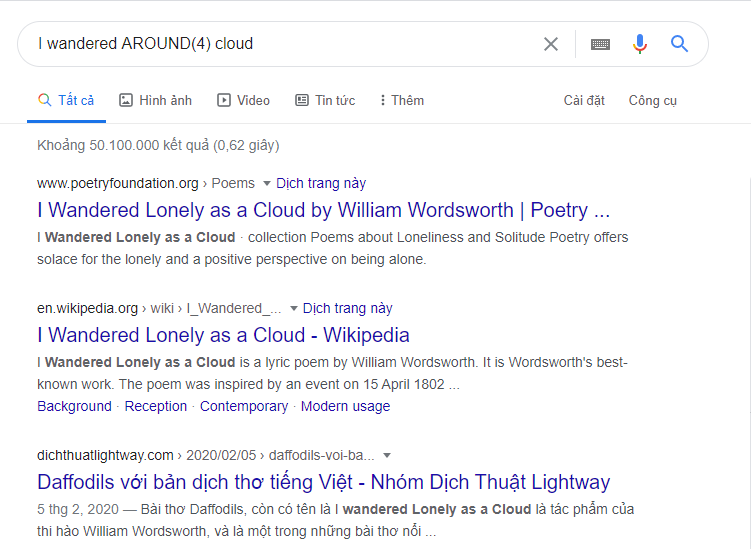Open Cài đặt settings menu
The height and width of the screenshot is (549, 751).
584,101
